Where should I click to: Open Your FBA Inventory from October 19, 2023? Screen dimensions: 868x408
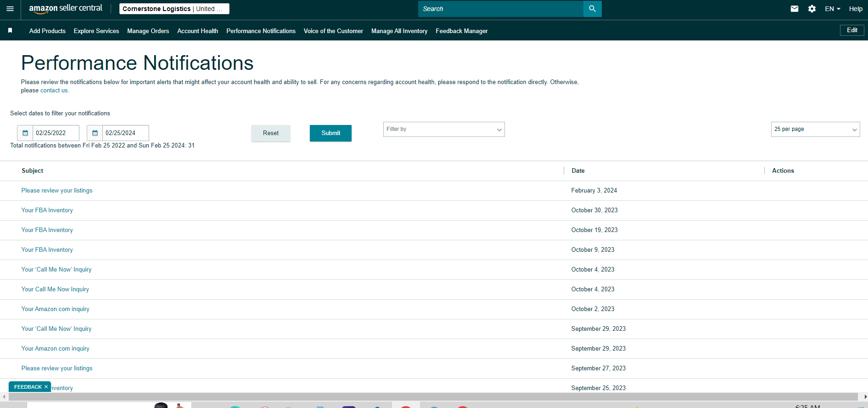pos(47,230)
